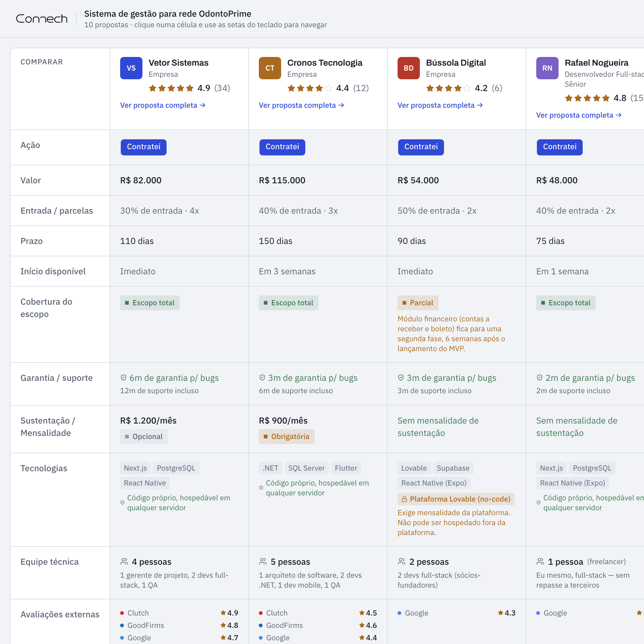
Task: Click lock icon on Plataforma Lovable badge
Action: coord(404,499)
